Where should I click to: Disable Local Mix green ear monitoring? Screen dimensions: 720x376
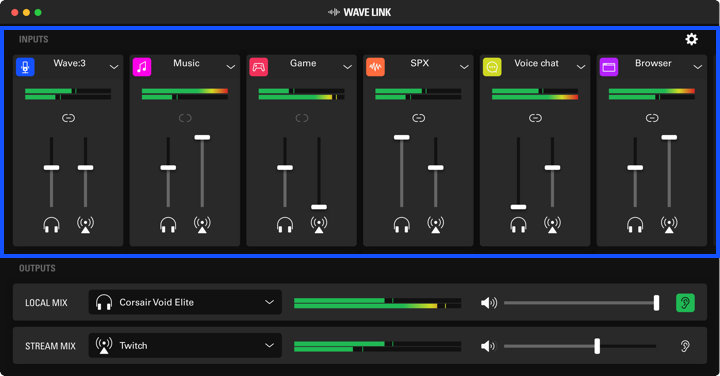click(x=685, y=303)
